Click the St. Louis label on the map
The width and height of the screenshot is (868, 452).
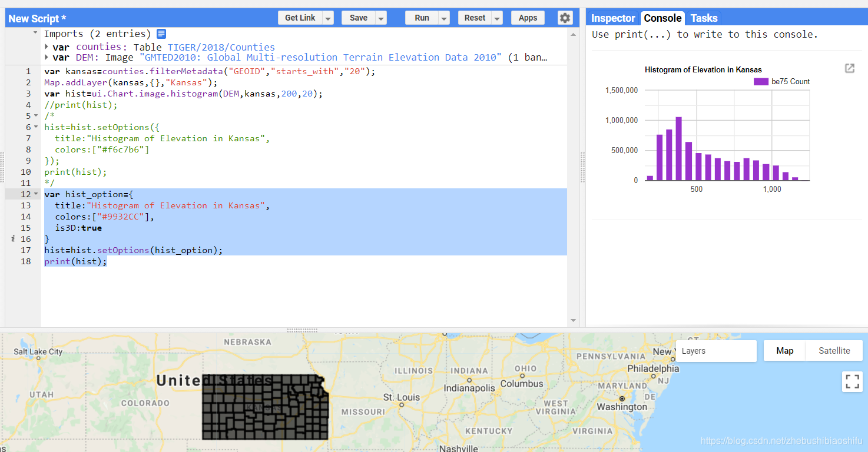pyautogui.click(x=402, y=397)
